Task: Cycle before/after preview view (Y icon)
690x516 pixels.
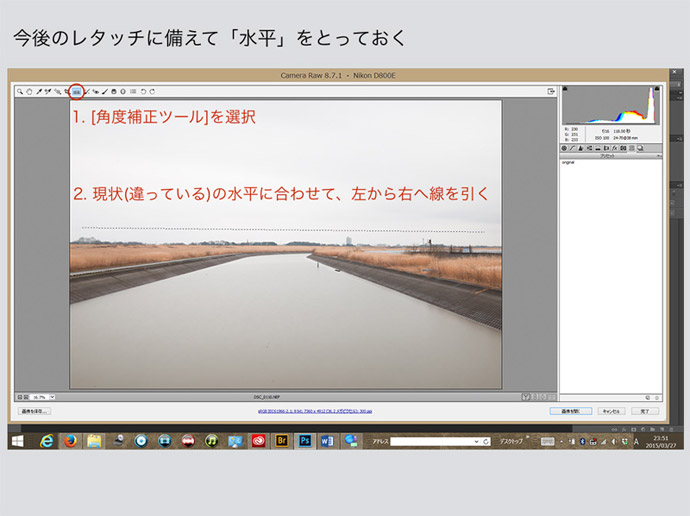Action: tap(526, 397)
